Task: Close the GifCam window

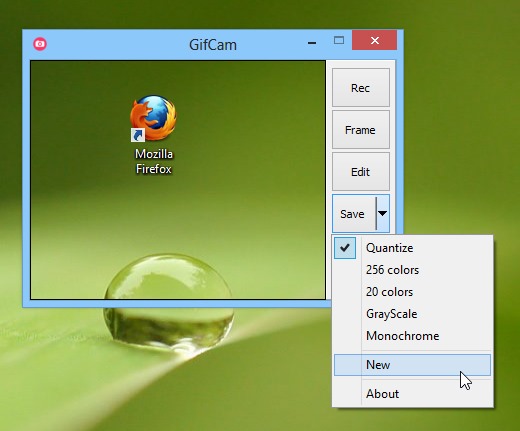Action: (x=374, y=40)
